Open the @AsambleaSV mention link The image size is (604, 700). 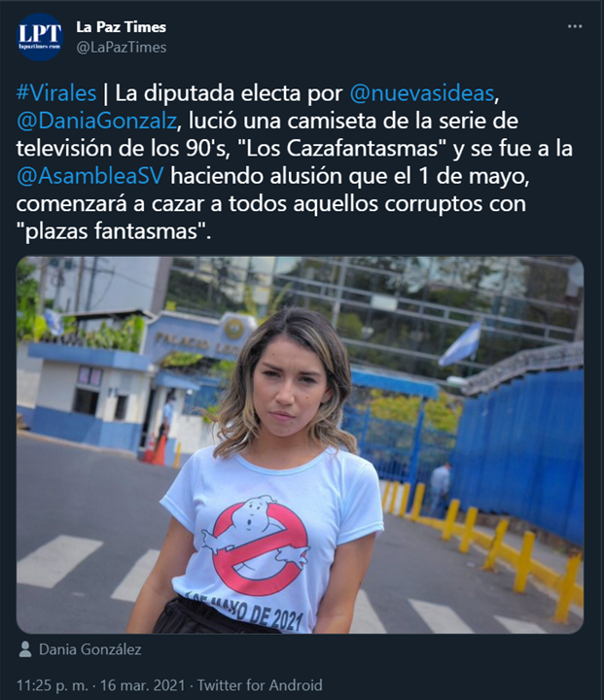[x=89, y=176]
